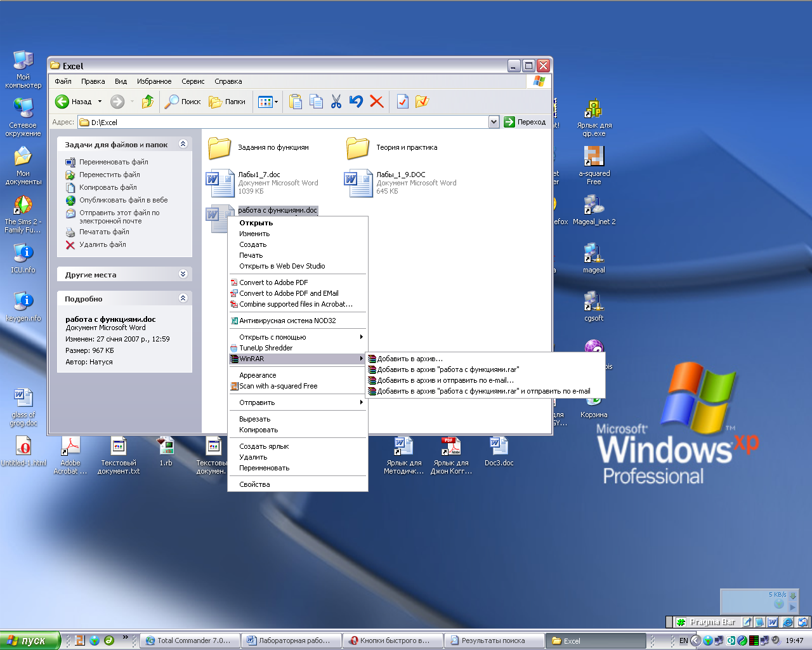
Task: Open the Назад history dropdown arrow
Action: pyautogui.click(x=100, y=102)
